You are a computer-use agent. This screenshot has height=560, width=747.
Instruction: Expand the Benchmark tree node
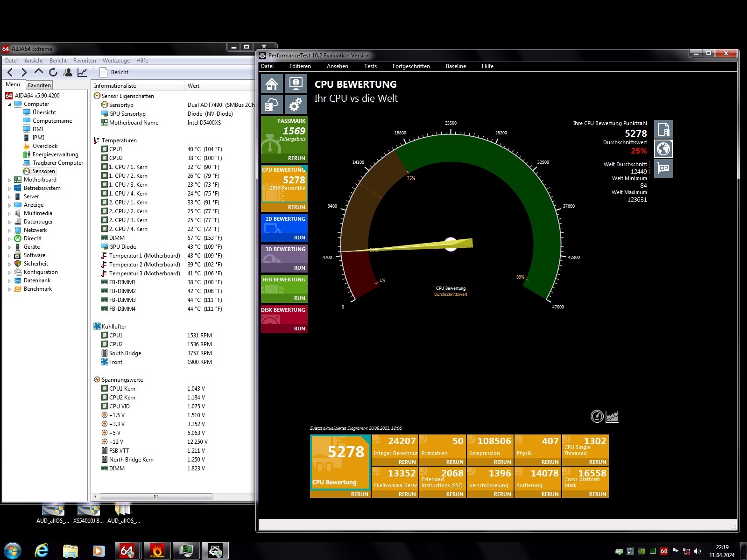click(x=9, y=289)
